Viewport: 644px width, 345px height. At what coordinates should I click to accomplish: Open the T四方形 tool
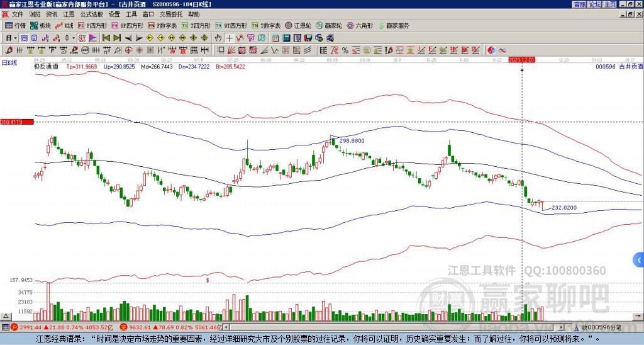click(196, 25)
